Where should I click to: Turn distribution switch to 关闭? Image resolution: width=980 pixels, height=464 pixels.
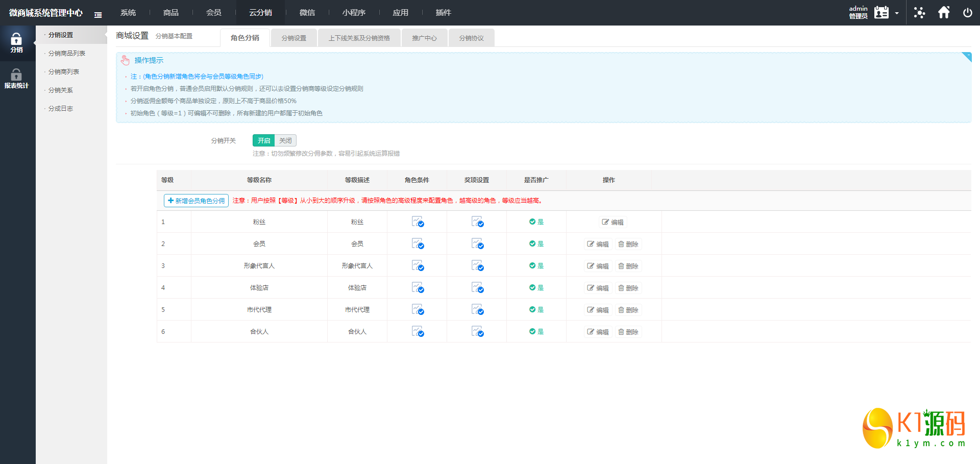click(x=285, y=140)
